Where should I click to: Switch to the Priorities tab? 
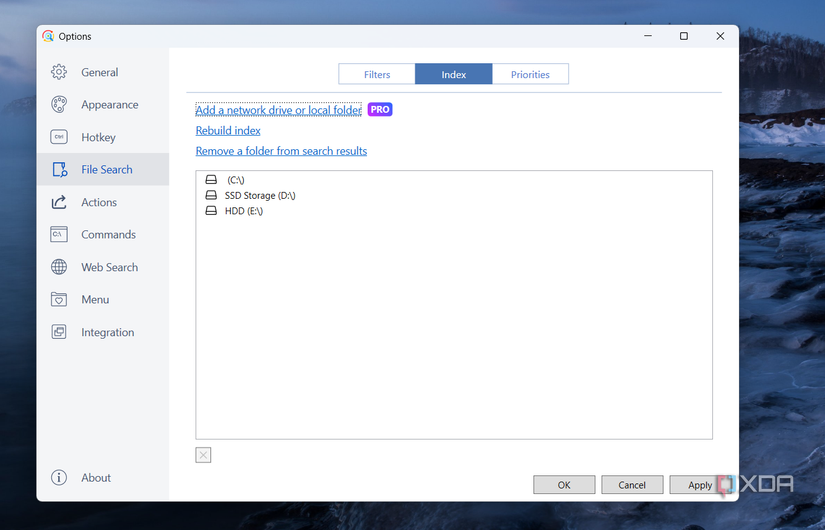[x=530, y=74]
